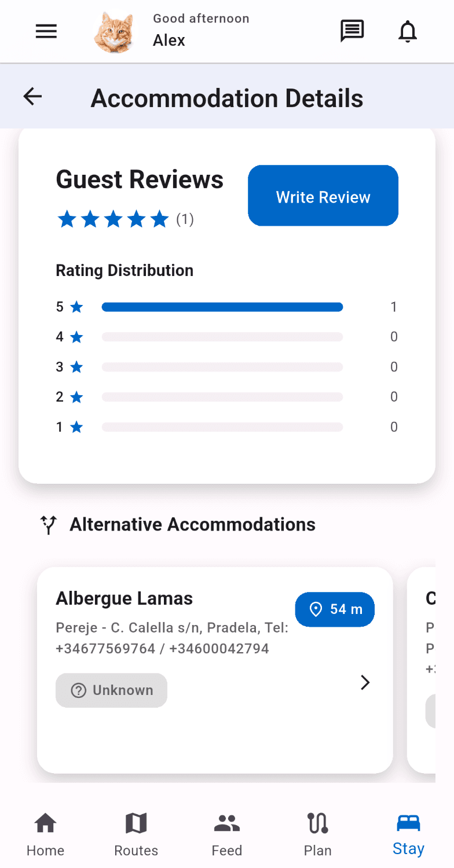Screen dimensions: 454x868
Task: Switch to the Home tab
Action: pos(45,834)
